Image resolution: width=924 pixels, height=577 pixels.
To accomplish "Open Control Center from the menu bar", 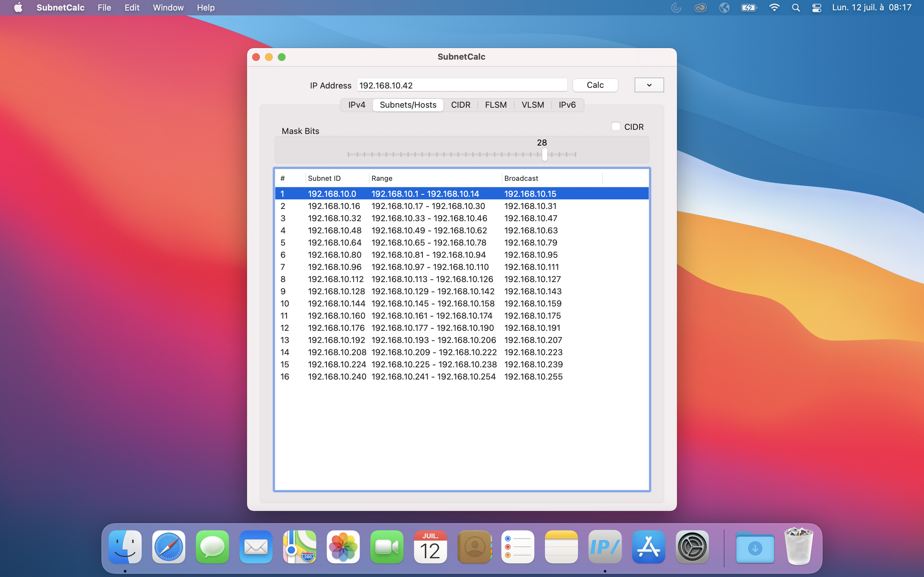I will pyautogui.click(x=816, y=8).
